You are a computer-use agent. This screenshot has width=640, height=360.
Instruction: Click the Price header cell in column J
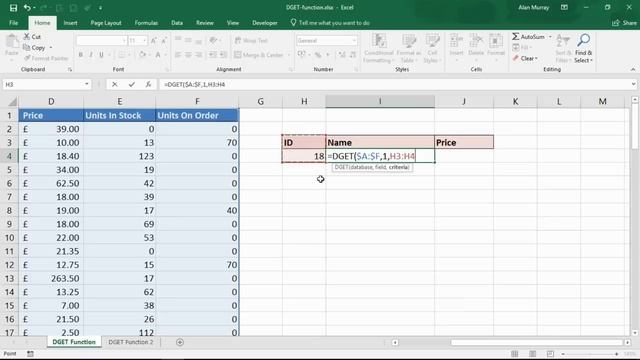(464, 142)
